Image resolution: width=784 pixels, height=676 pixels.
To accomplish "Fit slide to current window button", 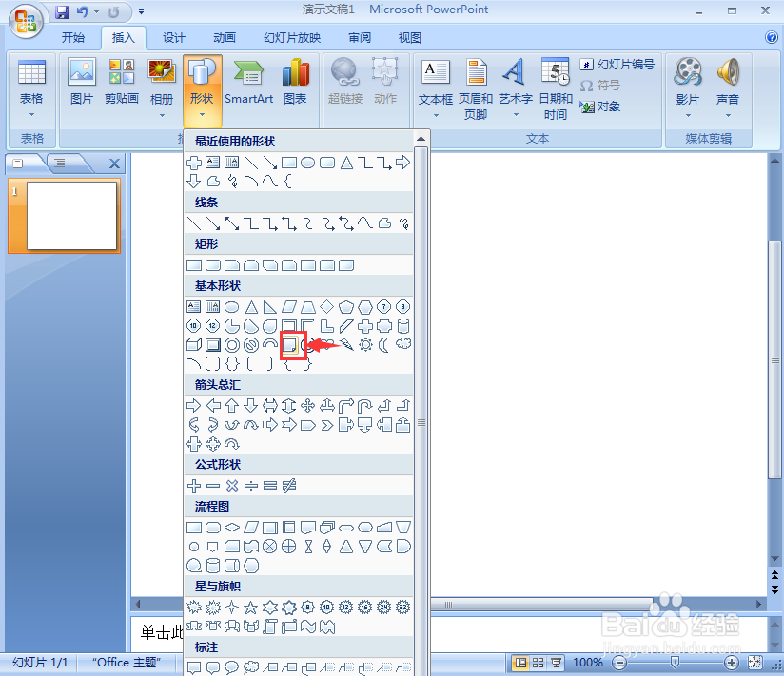I will pyautogui.click(x=755, y=663).
